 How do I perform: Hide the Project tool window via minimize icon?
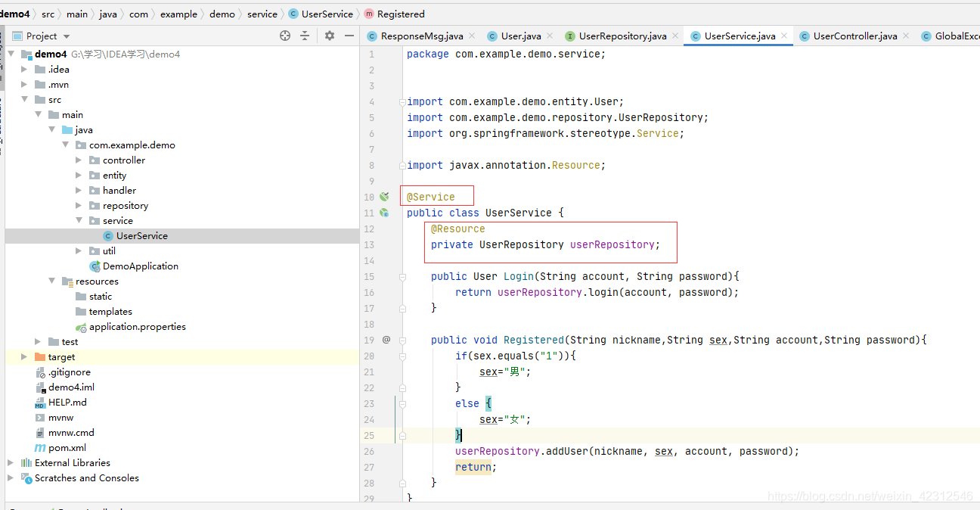coord(348,36)
